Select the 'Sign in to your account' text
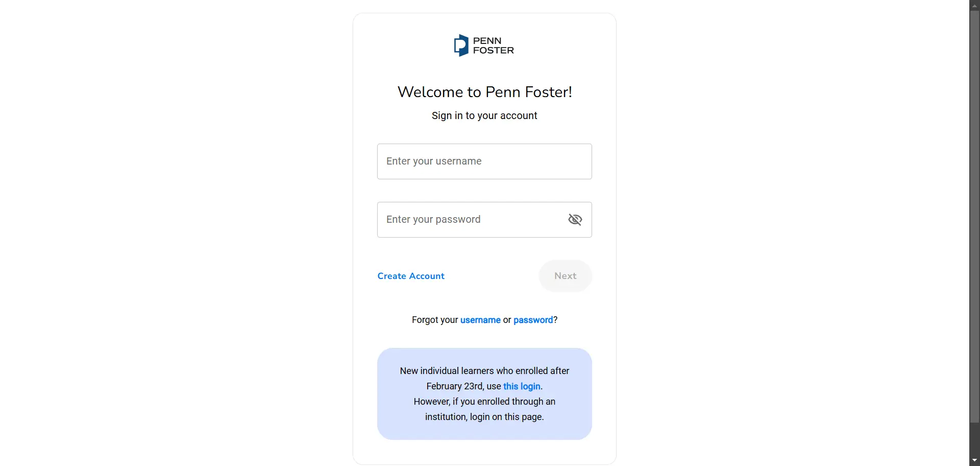The height and width of the screenshot is (466, 980). click(484, 115)
